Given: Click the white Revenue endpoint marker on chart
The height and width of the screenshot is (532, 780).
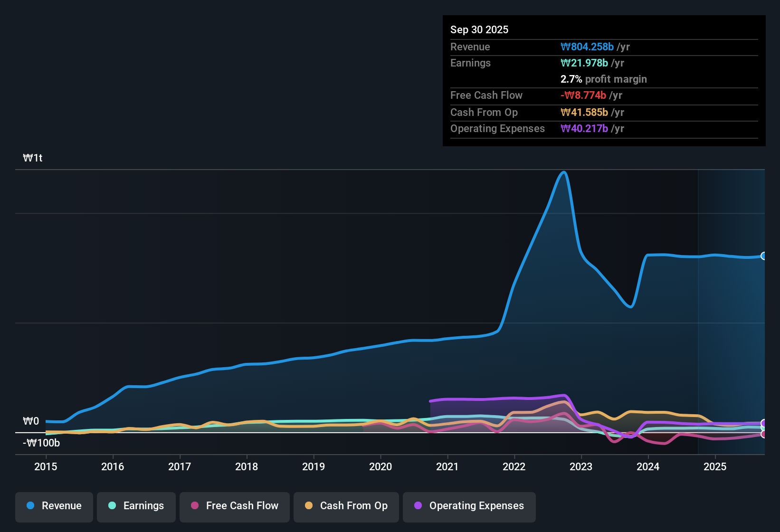Looking at the screenshot, I should click(x=764, y=256).
